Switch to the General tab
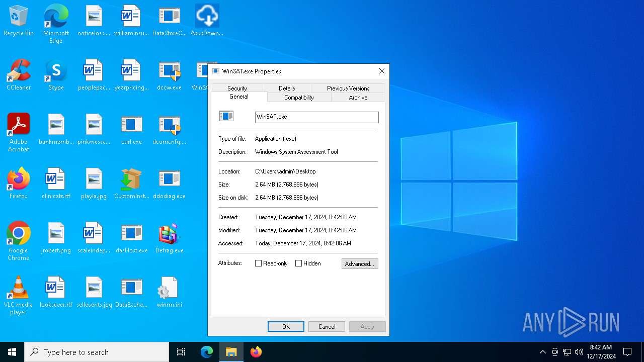Image resolution: width=644 pixels, height=362 pixels. pos(239,97)
